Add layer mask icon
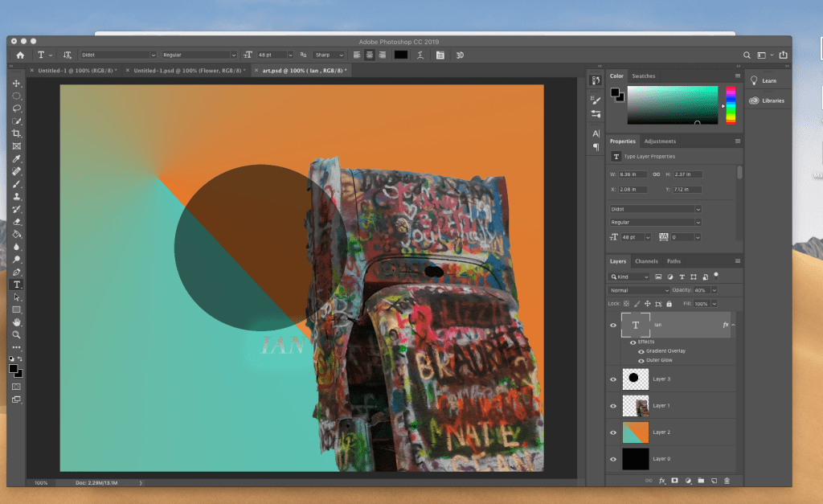The width and height of the screenshot is (823, 504). [674, 481]
